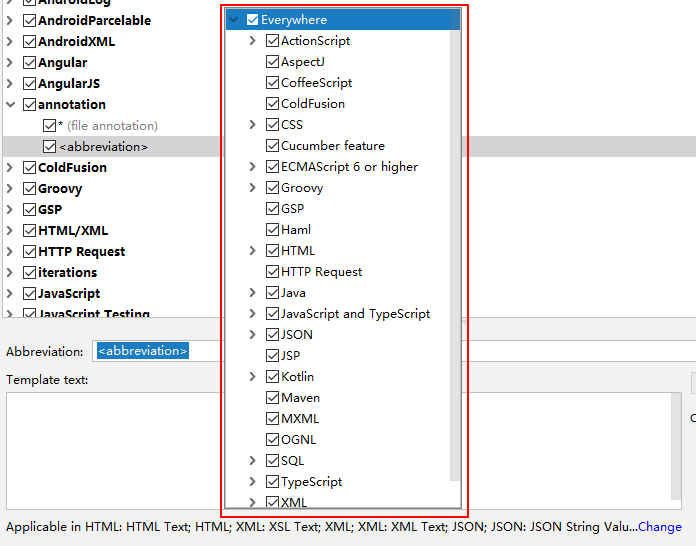Toggle the JSP checkbox
The height and width of the screenshot is (546, 696).
pos(272,356)
